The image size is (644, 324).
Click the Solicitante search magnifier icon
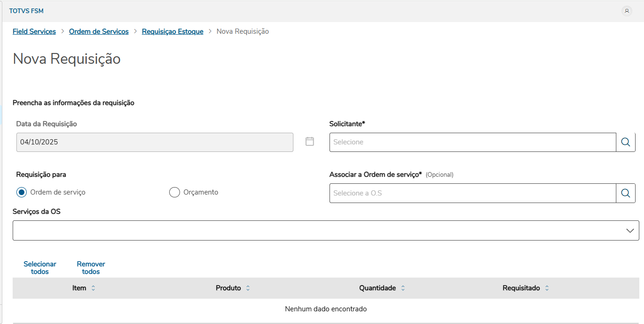click(626, 142)
